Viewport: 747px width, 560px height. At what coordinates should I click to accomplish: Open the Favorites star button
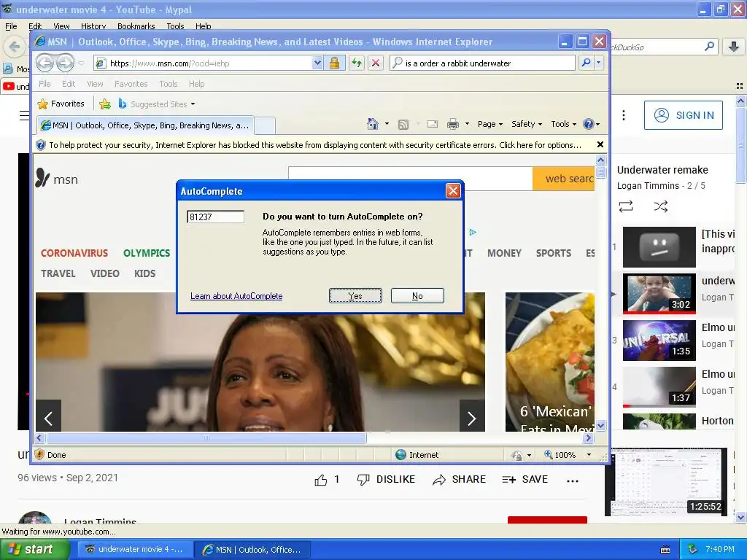(61, 104)
